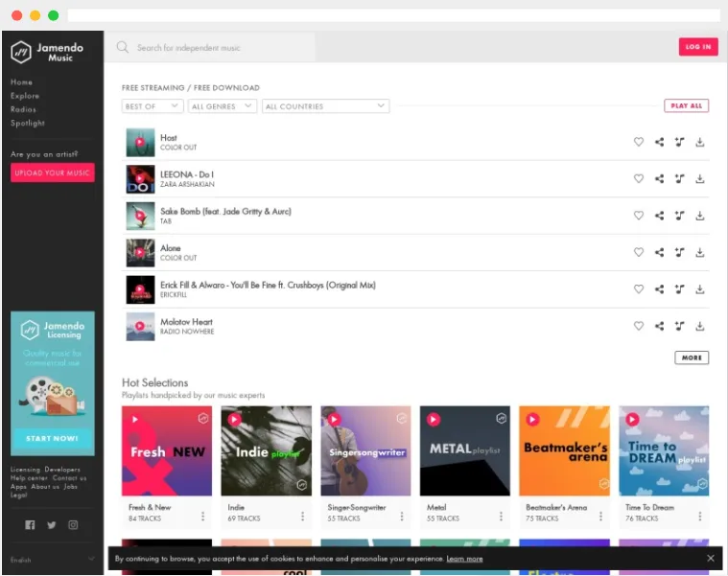Open the Best Of dropdown
The image size is (728, 576).
(153, 106)
